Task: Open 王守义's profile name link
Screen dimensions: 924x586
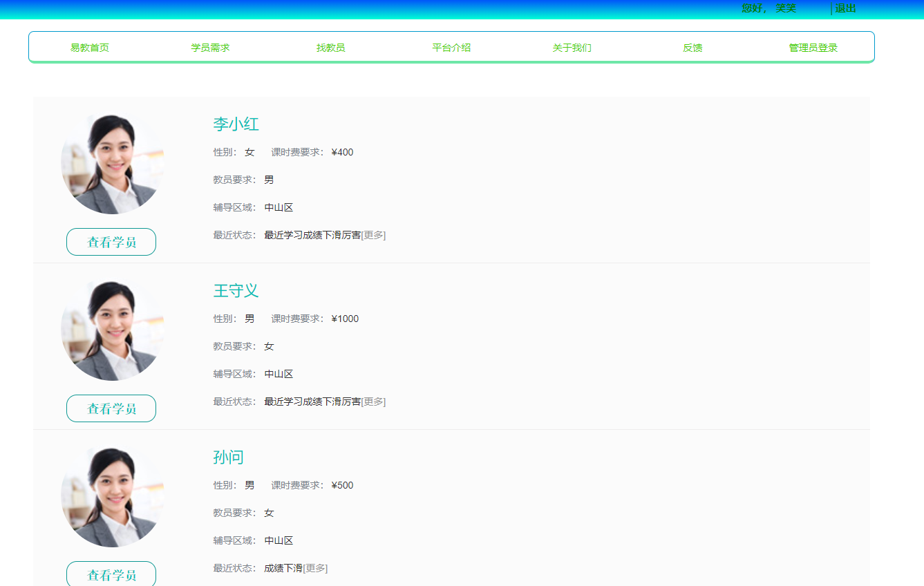Action: pos(235,290)
